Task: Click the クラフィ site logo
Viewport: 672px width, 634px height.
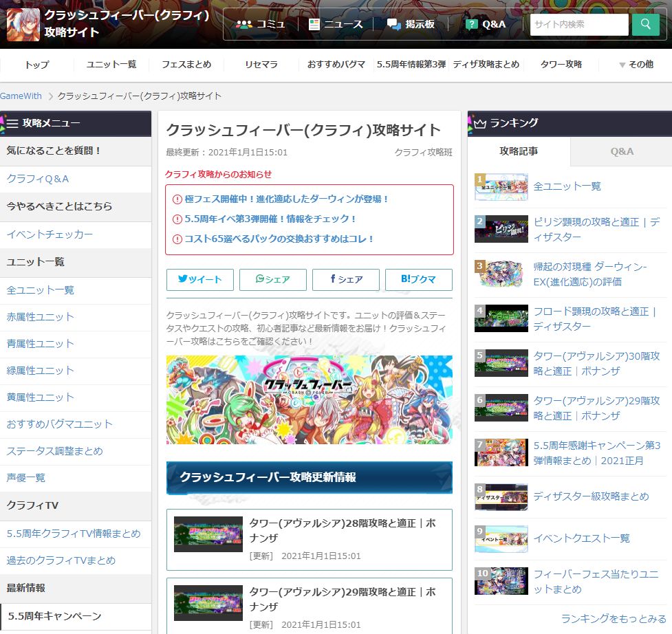Action: click(x=23, y=24)
